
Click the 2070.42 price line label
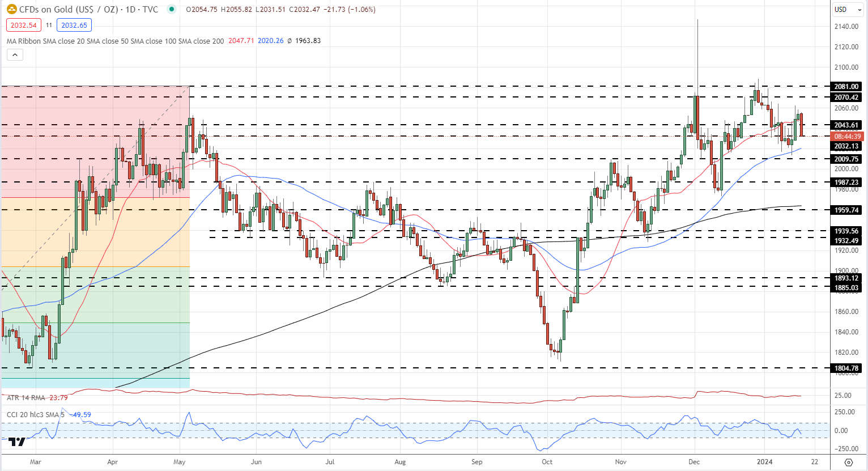(846, 97)
